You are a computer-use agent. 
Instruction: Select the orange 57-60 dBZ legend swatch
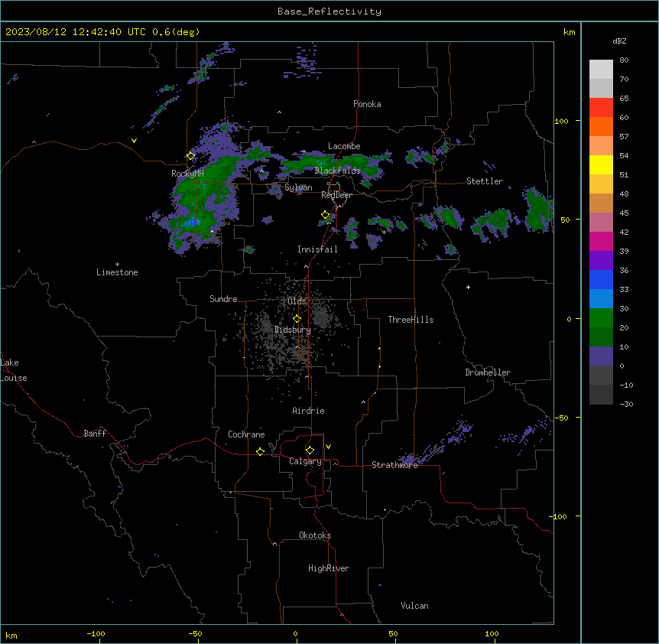(x=601, y=126)
